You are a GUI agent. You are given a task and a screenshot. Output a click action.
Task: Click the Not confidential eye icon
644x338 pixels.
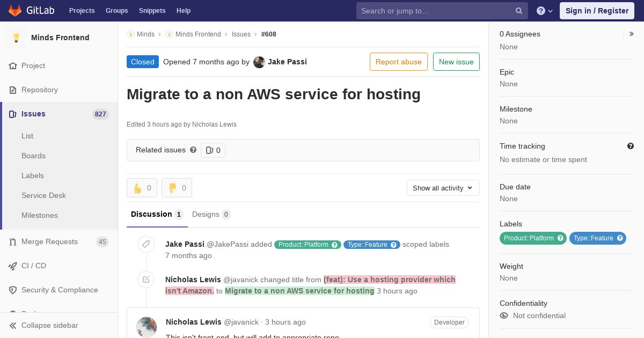[x=503, y=315]
